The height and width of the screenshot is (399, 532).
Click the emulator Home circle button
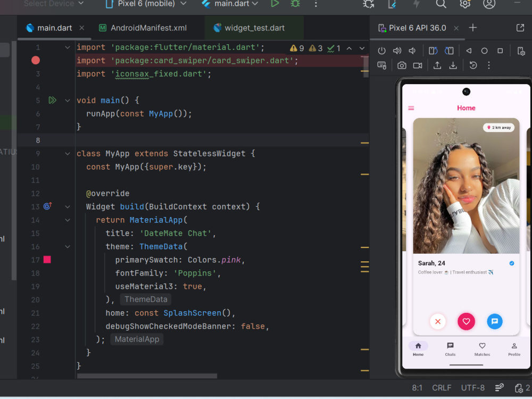[x=484, y=51]
